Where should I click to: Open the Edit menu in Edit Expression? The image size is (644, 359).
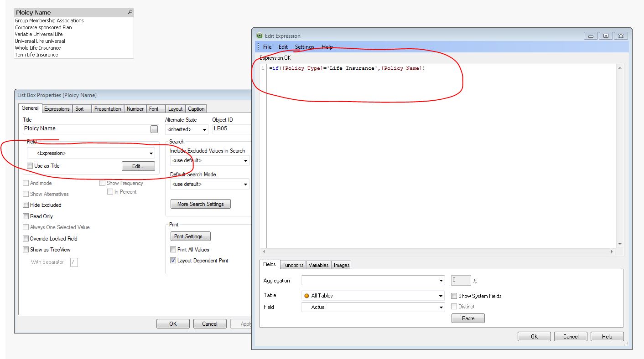283,47
